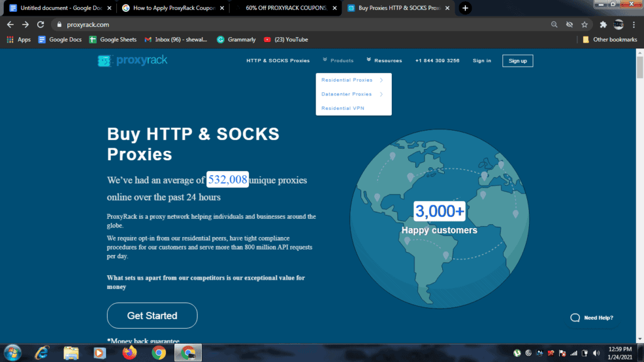Open the Need Help? chat widget
This screenshot has width=644, height=362.
[592, 317]
